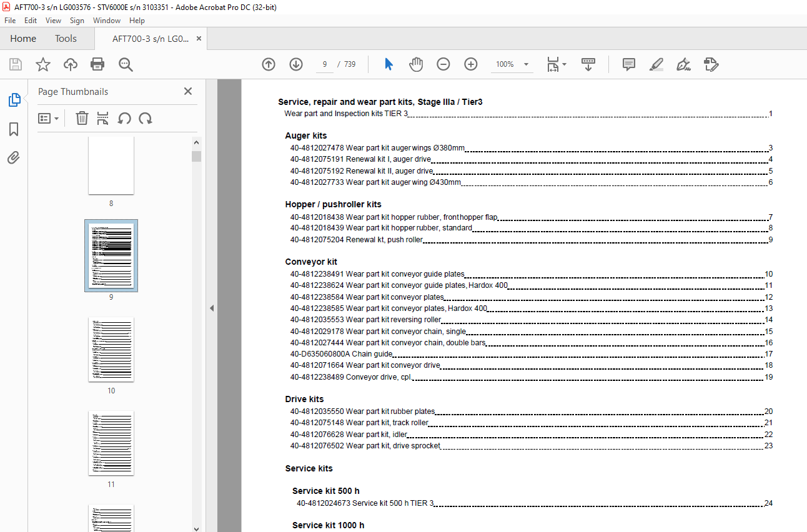
Task: Close the Page Thumbnails panel
Action: 188,91
